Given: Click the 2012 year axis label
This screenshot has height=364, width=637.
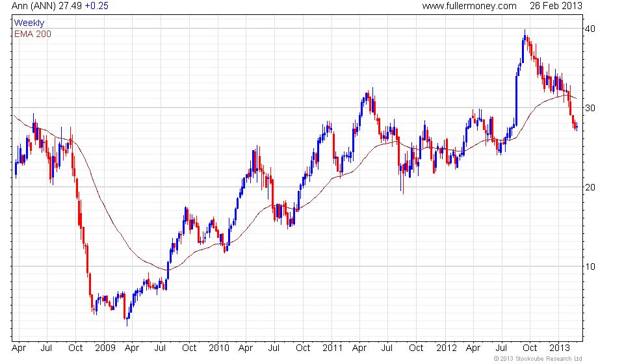Looking at the screenshot, I should 446,348.
